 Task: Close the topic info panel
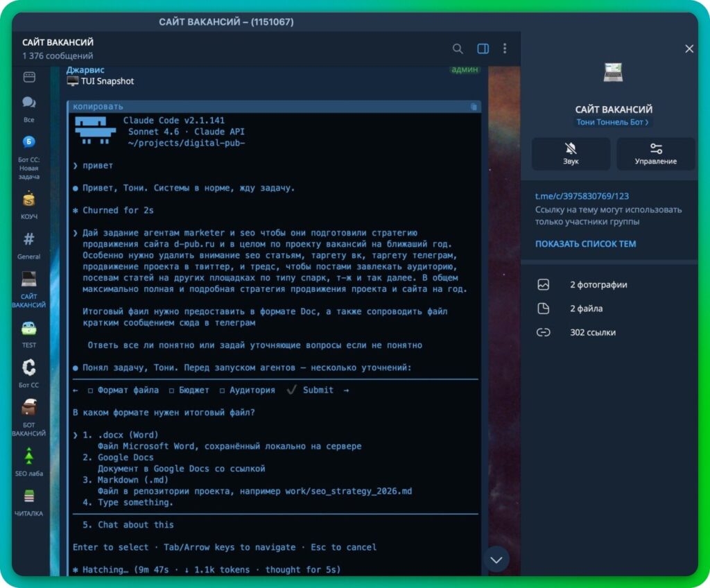pos(689,49)
